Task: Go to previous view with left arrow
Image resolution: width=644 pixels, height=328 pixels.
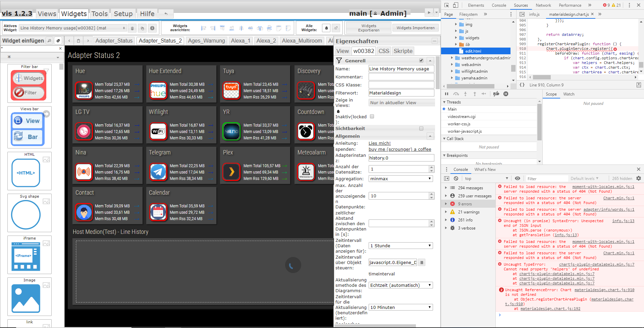Action: [69, 41]
